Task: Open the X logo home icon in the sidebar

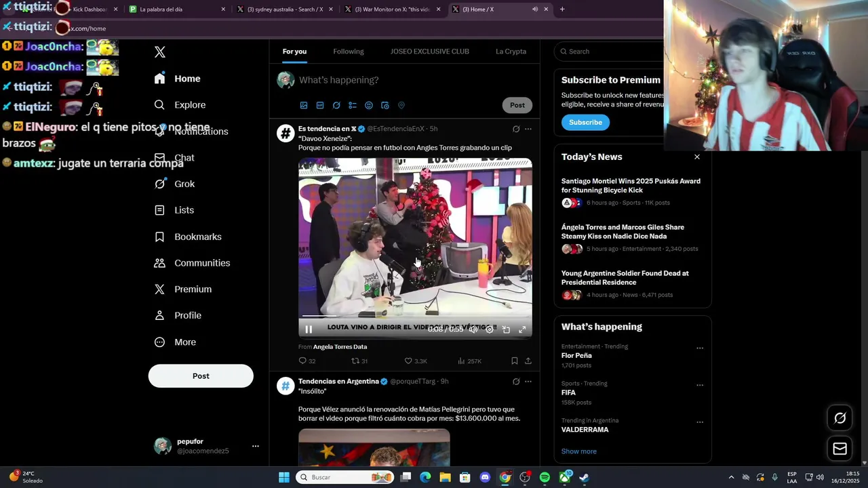Action: 160,52
